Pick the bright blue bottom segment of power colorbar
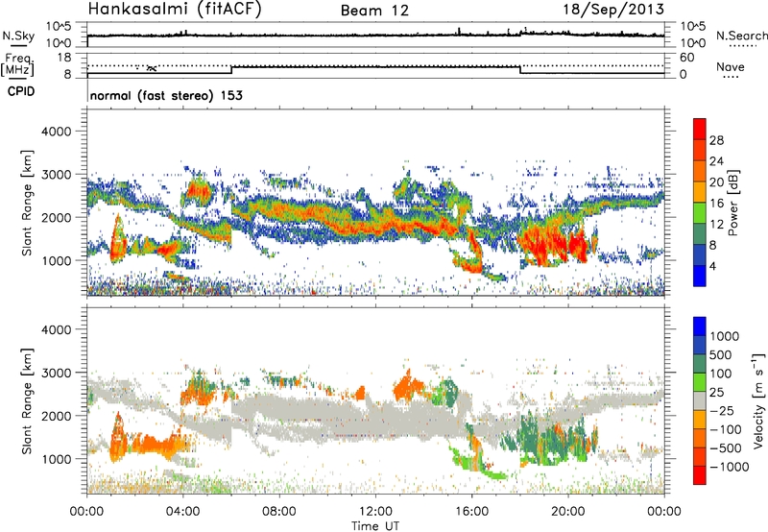 tap(700, 276)
